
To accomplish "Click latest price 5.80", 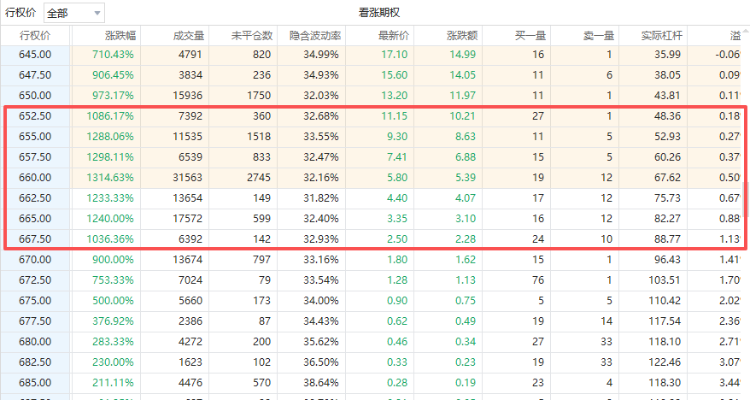I will (x=397, y=178).
